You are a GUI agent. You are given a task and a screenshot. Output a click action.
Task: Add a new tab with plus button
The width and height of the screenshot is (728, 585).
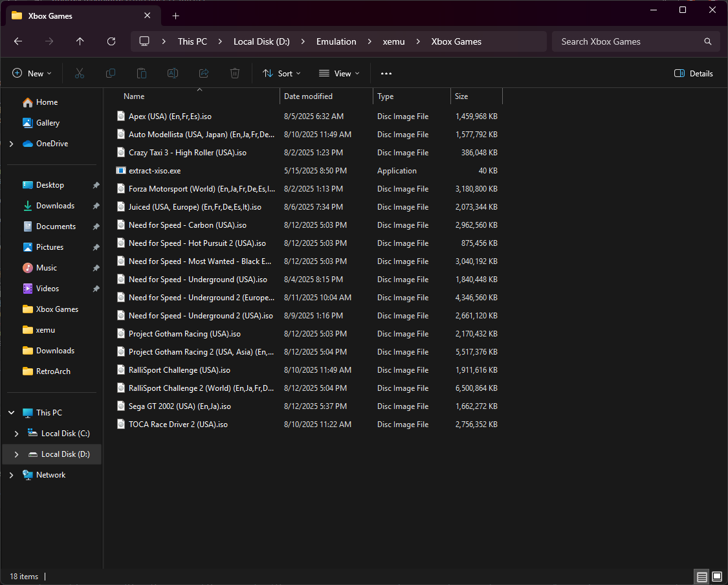pos(175,16)
